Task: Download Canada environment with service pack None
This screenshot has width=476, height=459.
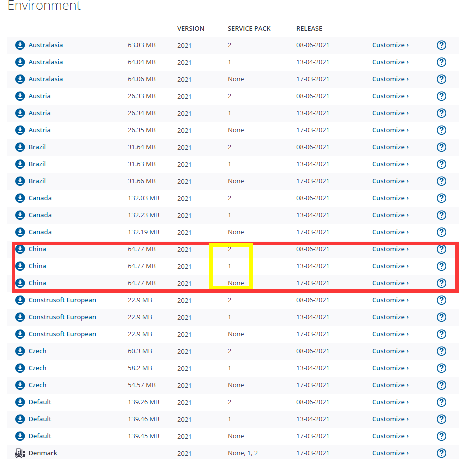Action: click(20, 232)
